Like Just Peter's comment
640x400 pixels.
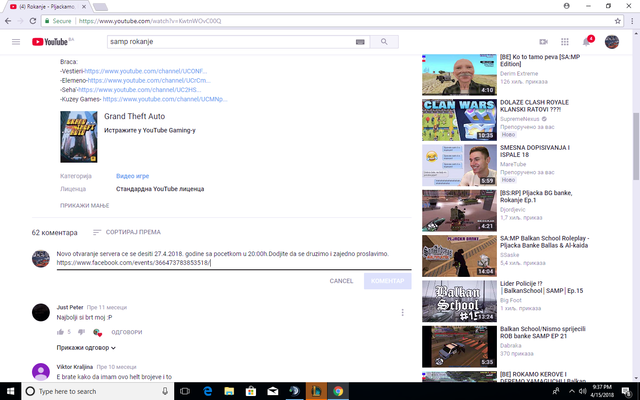[x=60, y=332]
